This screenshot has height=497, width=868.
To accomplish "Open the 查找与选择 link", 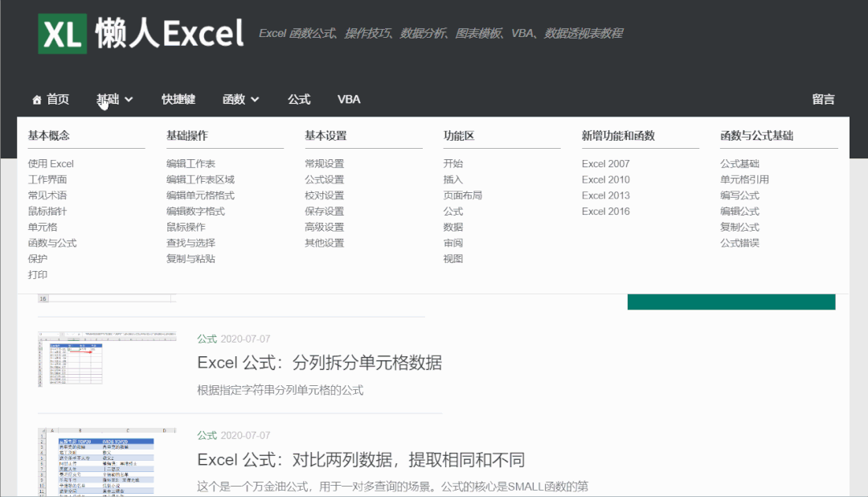I will click(x=191, y=243).
